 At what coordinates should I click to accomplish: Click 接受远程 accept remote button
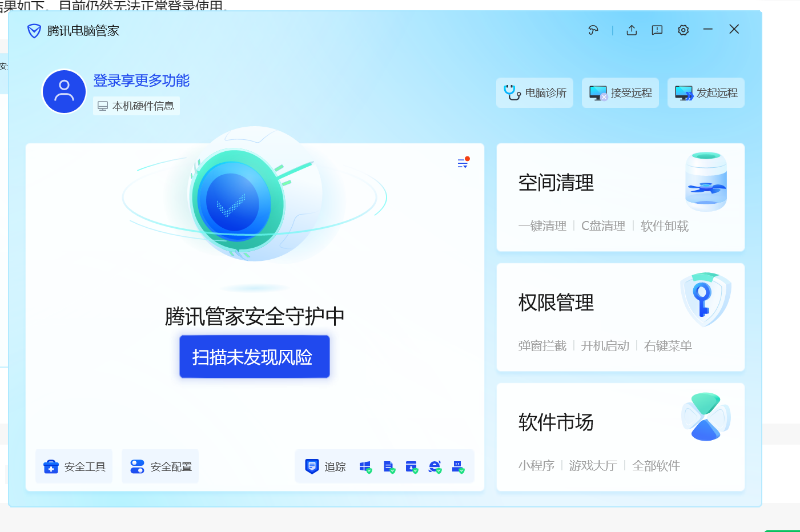(x=620, y=92)
